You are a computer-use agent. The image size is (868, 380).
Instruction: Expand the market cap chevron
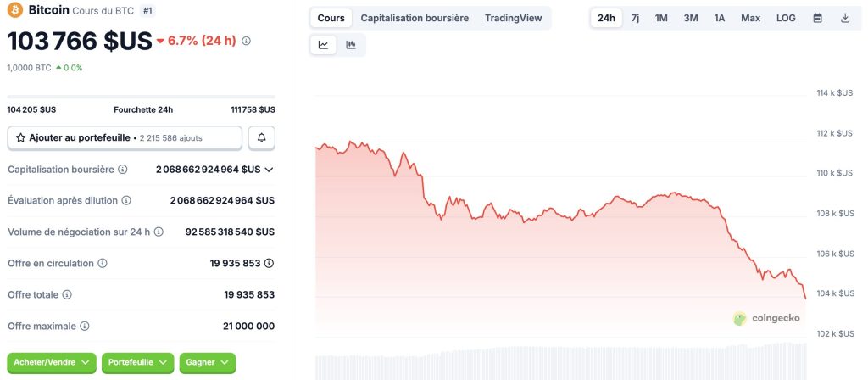270,170
